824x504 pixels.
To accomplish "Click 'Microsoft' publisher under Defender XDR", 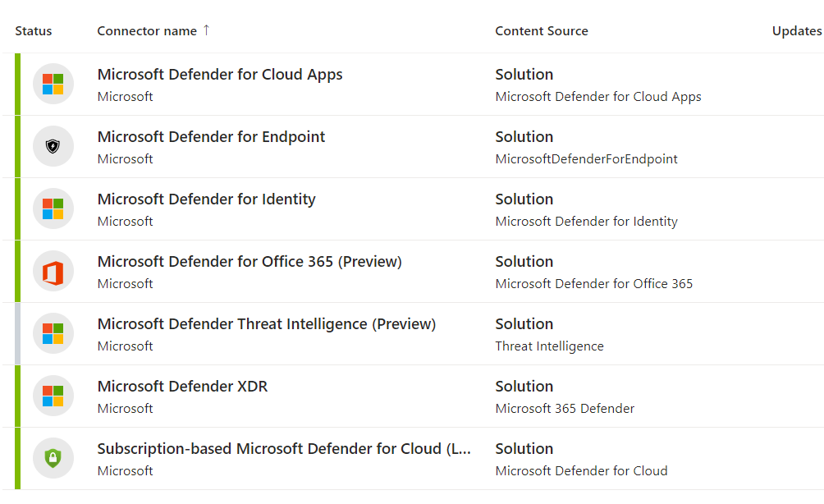I will pos(125,408).
